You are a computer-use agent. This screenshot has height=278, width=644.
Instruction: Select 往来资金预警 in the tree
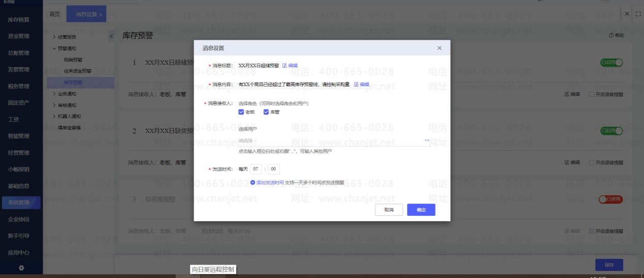point(77,71)
